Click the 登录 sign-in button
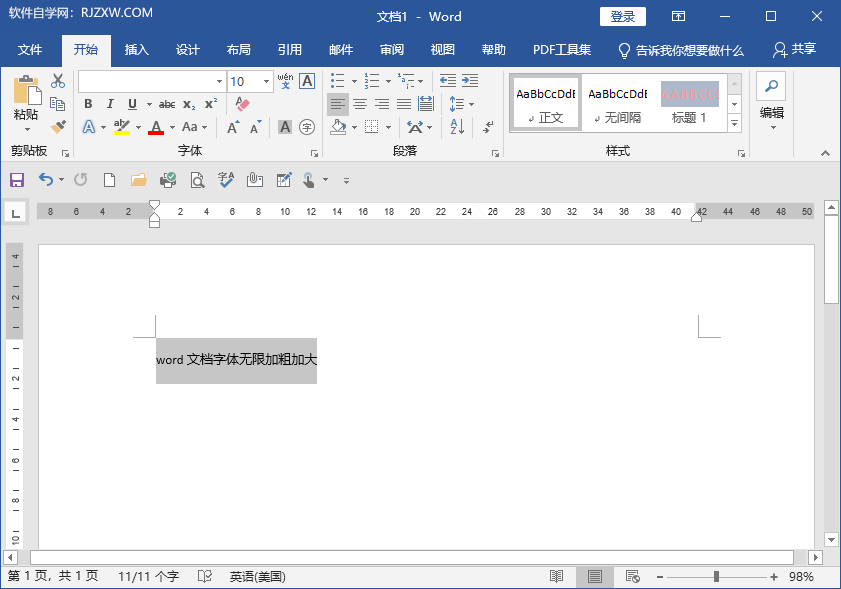 [622, 16]
